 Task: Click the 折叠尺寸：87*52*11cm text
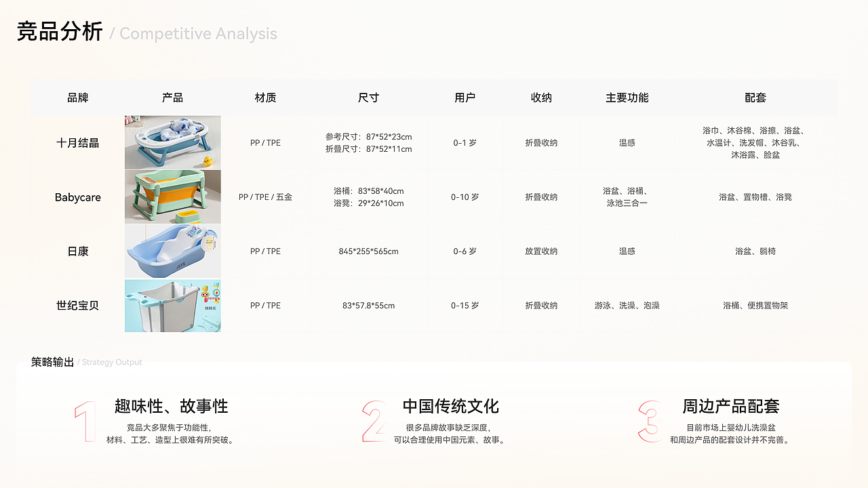pyautogui.click(x=368, y=149)
